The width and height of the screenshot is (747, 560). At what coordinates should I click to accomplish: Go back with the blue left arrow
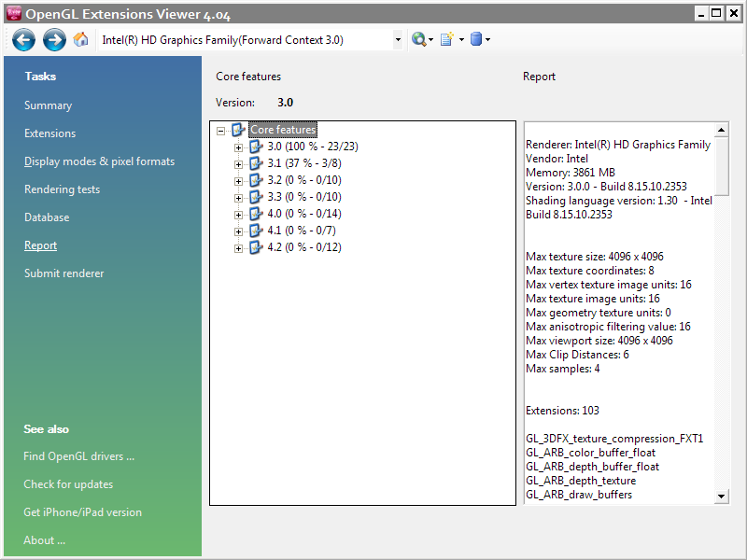24,39
